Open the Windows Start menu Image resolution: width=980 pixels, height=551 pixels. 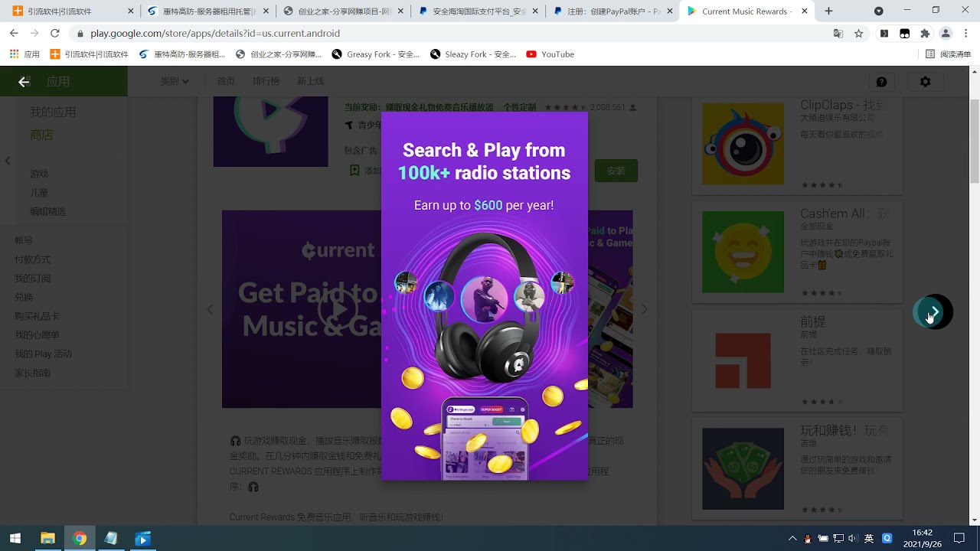15,539
